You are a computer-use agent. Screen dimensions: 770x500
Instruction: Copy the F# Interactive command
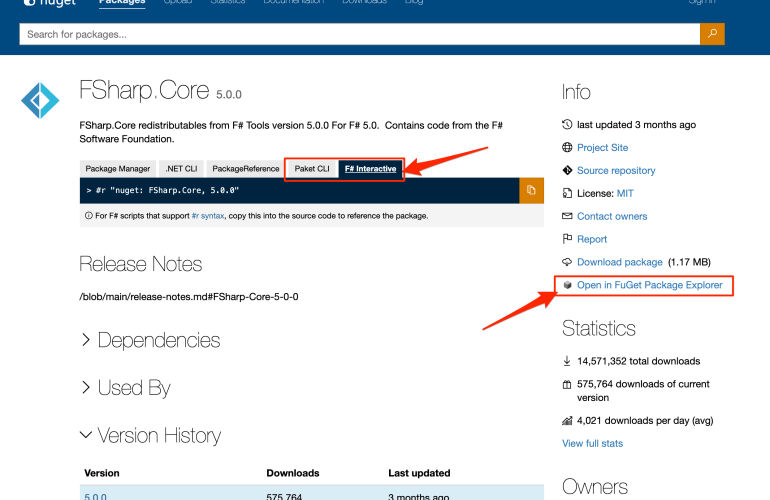point(531,190)
